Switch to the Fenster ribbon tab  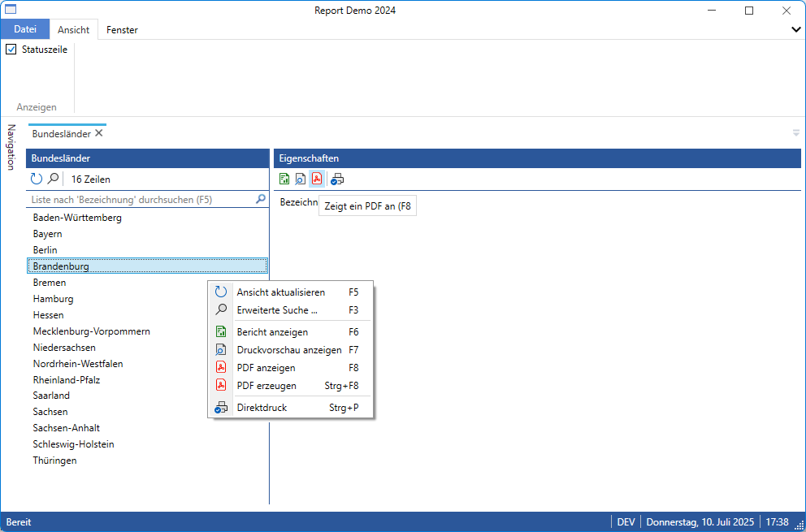122,30
